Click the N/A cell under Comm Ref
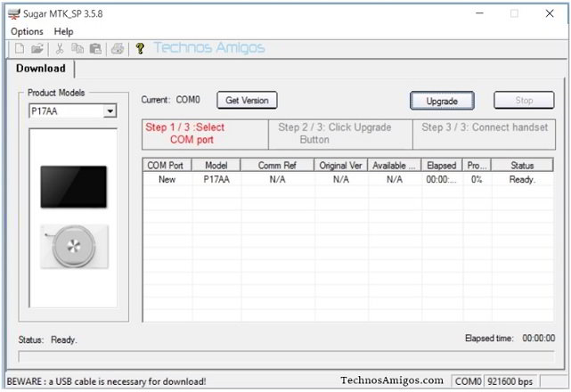This screenshot has width=571, height=392. [x=277, y=179]
